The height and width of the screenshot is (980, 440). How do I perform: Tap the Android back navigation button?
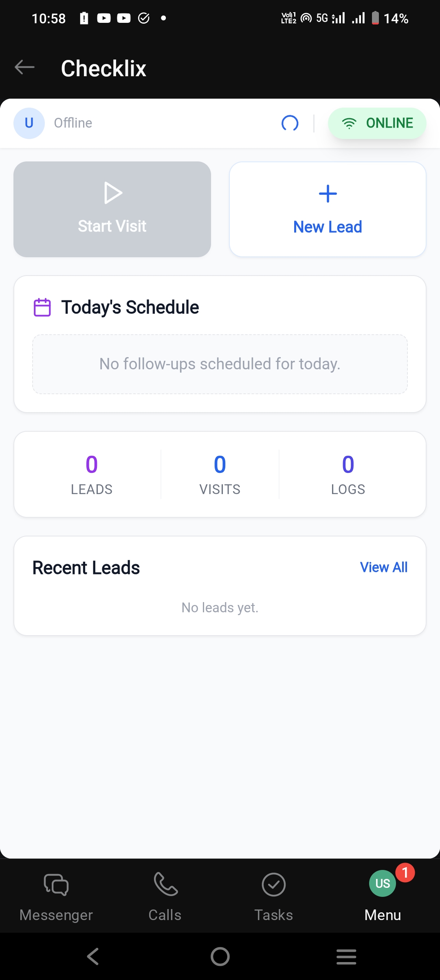click(x=93, y=956)
